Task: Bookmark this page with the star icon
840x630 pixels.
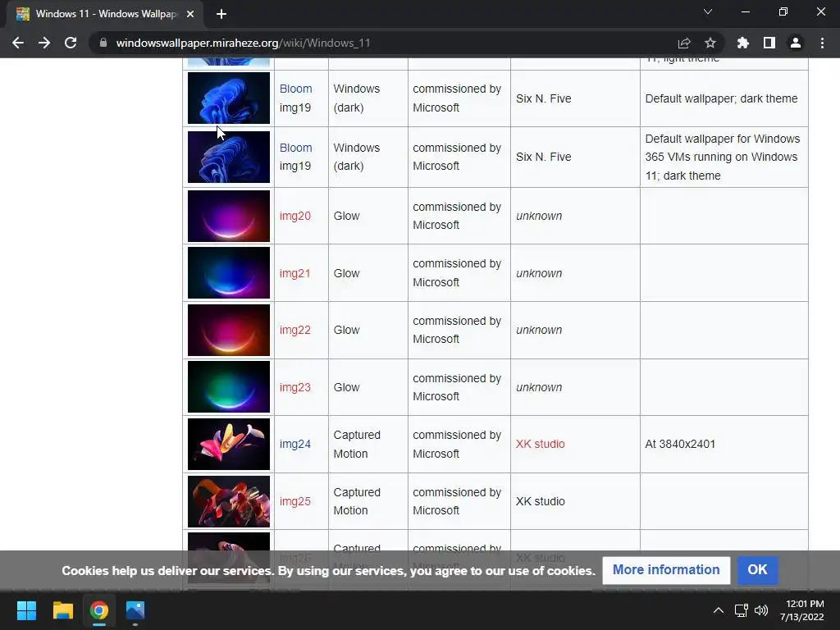Action: click(710, 43)
